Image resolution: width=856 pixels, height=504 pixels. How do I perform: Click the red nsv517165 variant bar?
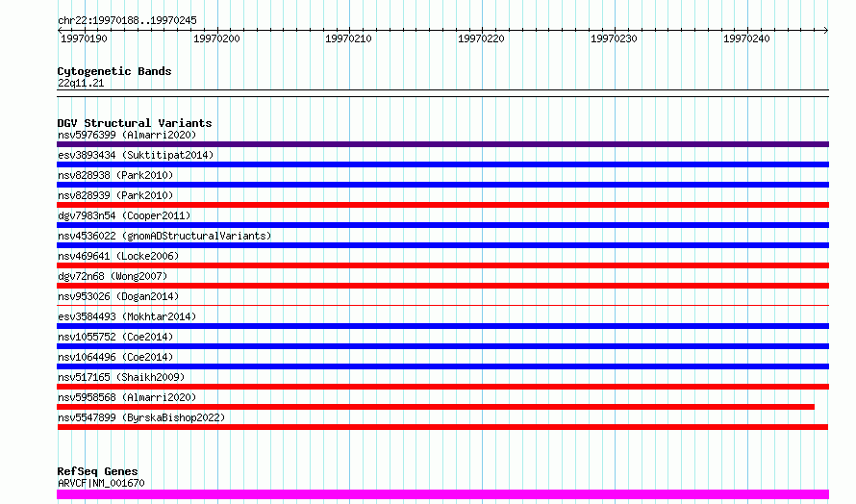(442, 387)
